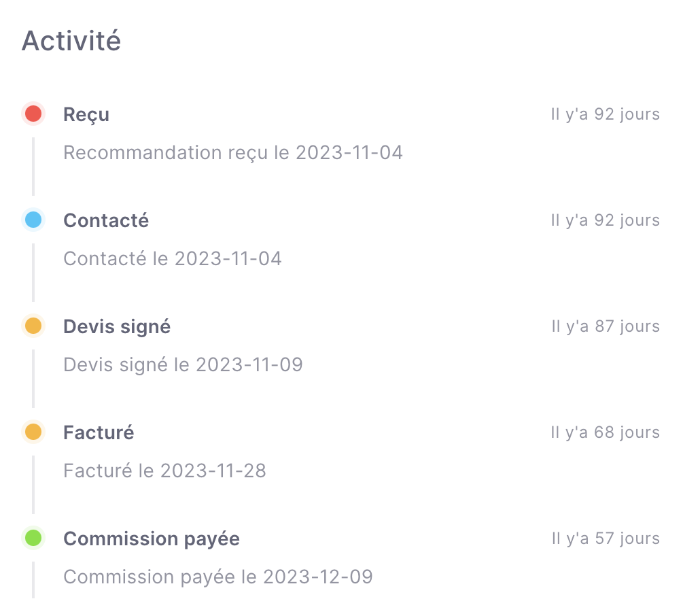
Task: Click 'Facturé le 2023-11-28' description
Action: [x=164, y=470]
